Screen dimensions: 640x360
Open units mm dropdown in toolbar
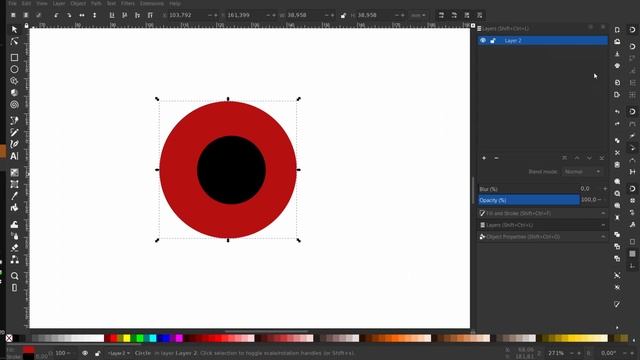coord(418,15)
